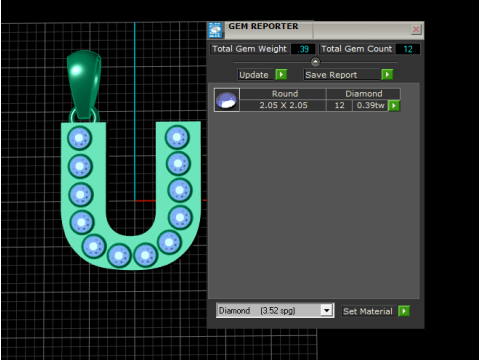The image size is (480, 360).
Task: Click the Total Gem Count label
Action: click(x=356, y=49)
